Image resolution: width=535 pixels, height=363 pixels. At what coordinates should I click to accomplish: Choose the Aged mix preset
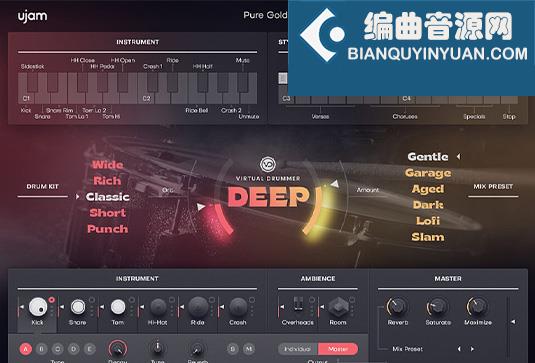tap(428, 189)
